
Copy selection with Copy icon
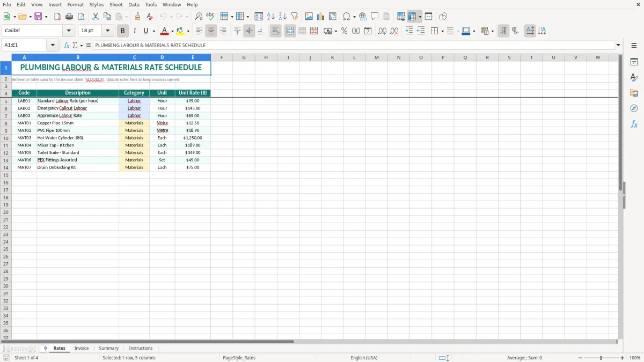(107, 17)
